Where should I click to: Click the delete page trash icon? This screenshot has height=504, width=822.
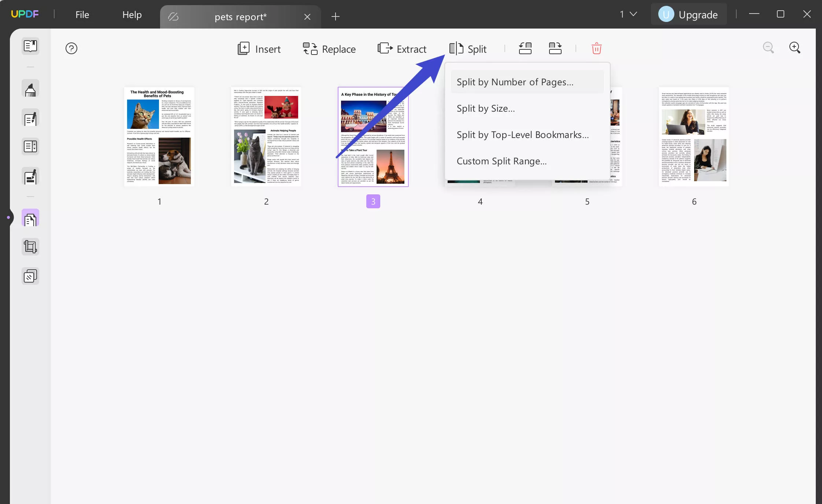597,49
